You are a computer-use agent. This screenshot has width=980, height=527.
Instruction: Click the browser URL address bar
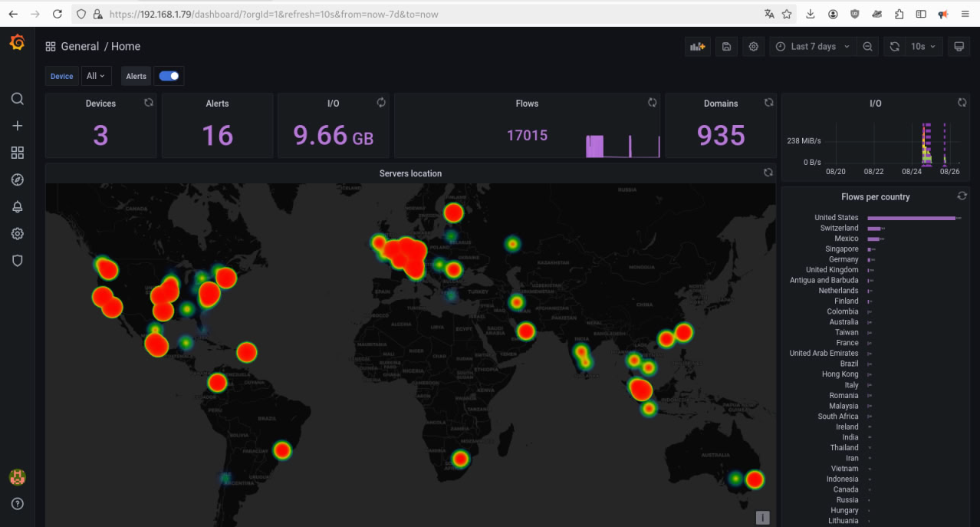click(x=429, y=14)
